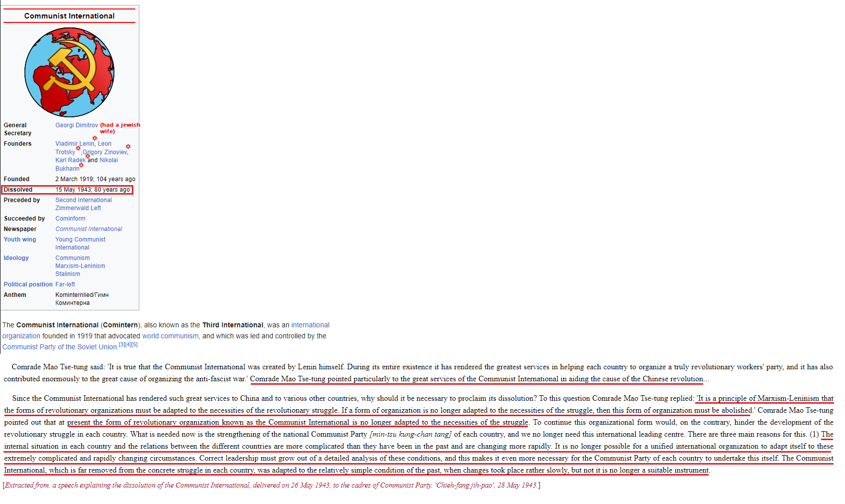Click the red extracted-from-a-speech source note
Screen dimensions: 845x504
[x=272, y=486]
